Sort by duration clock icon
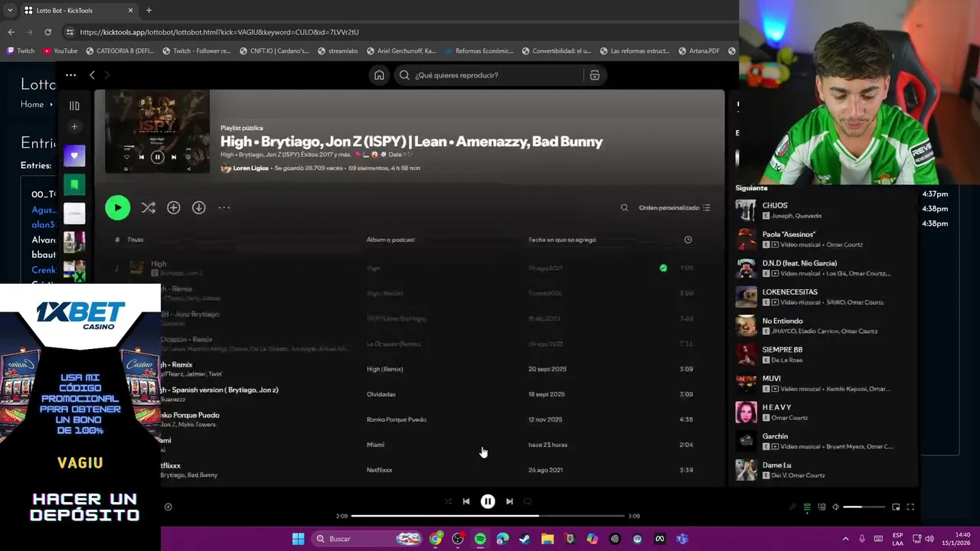 688,240
